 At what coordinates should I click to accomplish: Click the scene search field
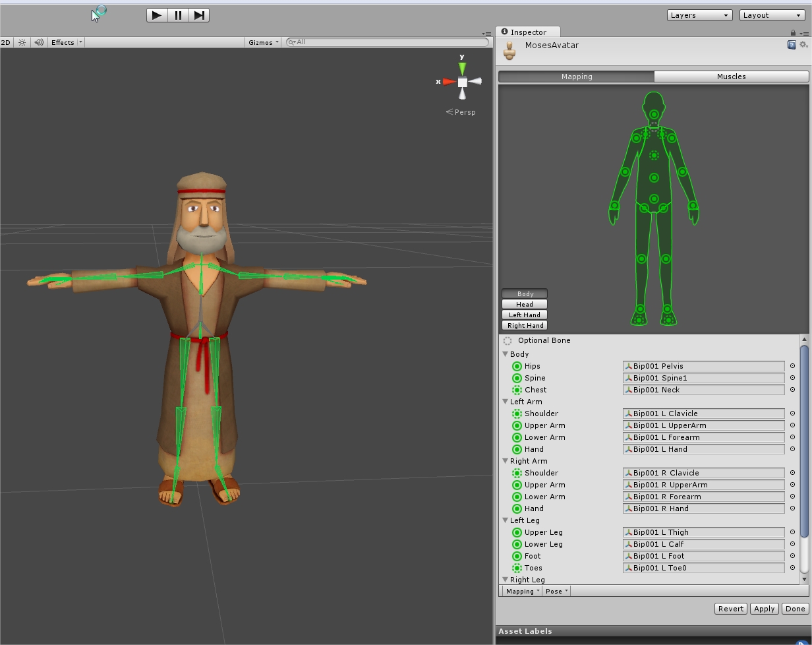[389, 42]
